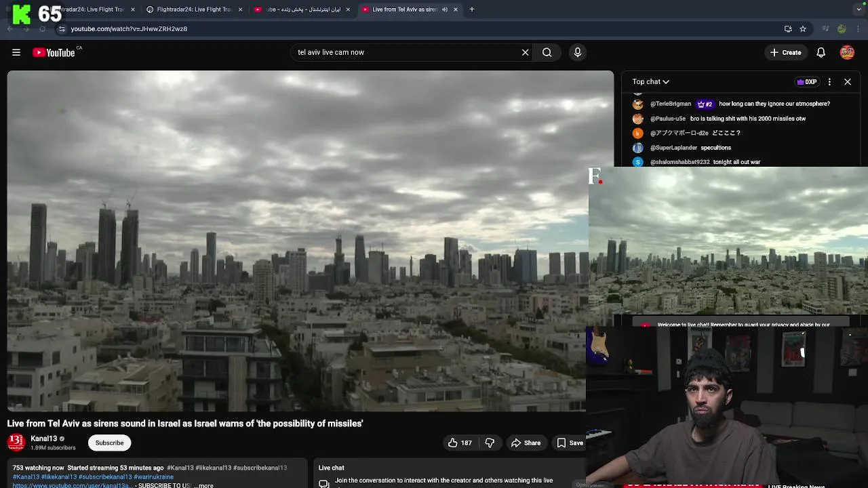868x488 pixels.
Task: Open the YouTube hamburger guide menu
Action: coord(16,52)
